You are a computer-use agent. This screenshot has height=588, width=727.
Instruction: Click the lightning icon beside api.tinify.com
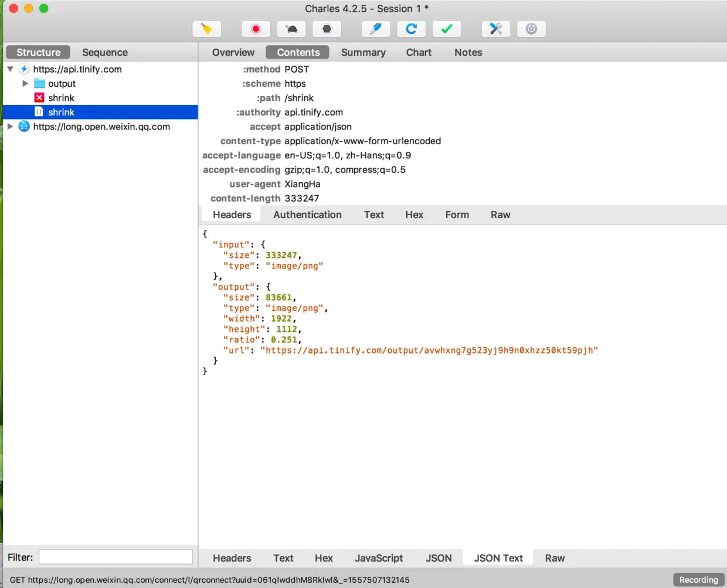[24, 69]
